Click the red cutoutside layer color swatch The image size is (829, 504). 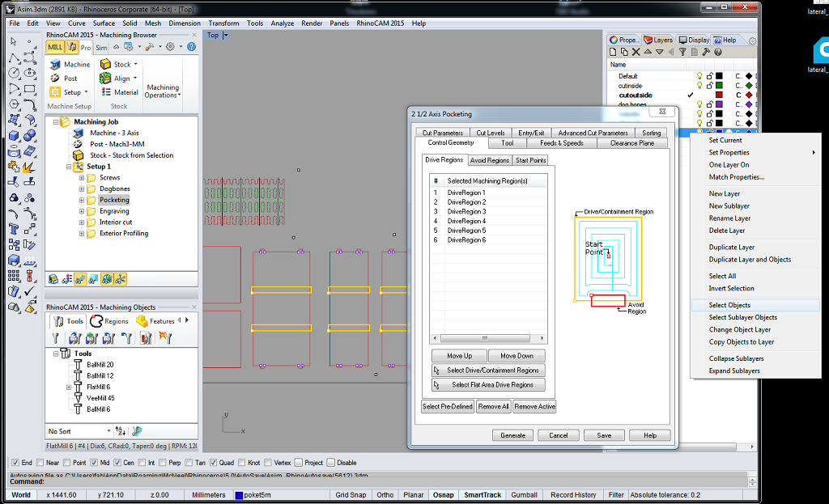(719, 95)
